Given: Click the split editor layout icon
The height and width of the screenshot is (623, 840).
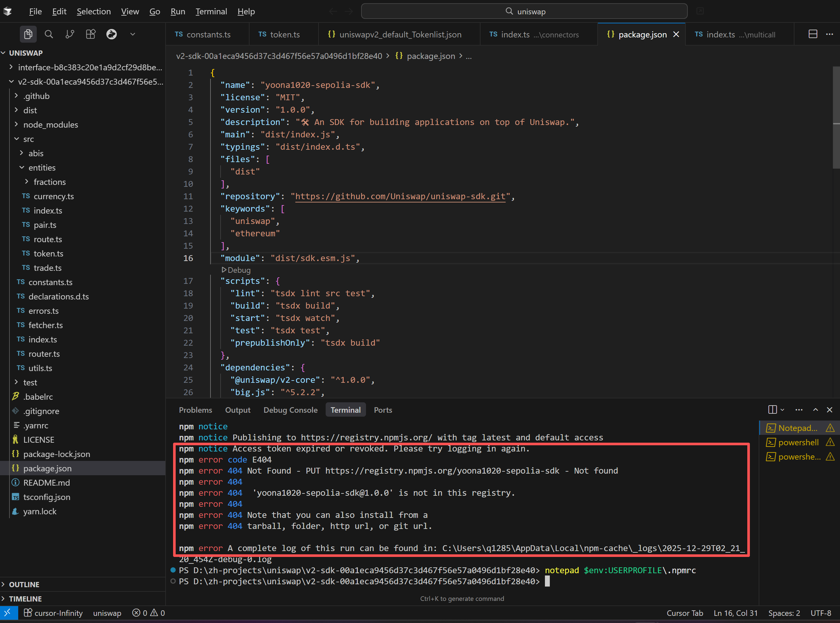Looking at the screenshot, I should 813,34.
